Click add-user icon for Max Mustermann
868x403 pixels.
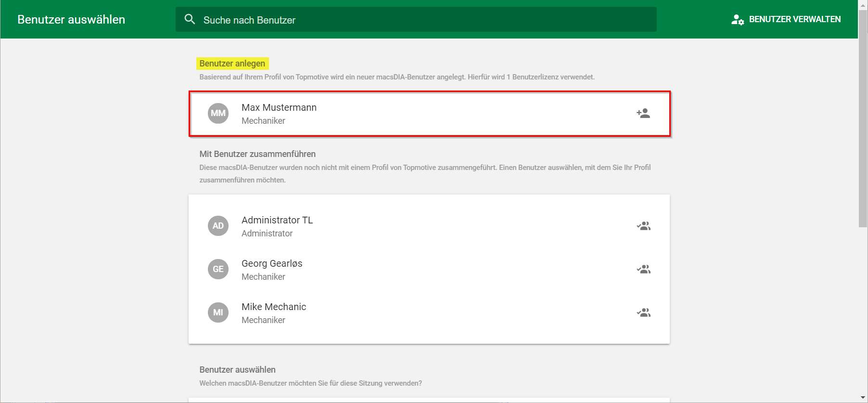pos(643,113)
